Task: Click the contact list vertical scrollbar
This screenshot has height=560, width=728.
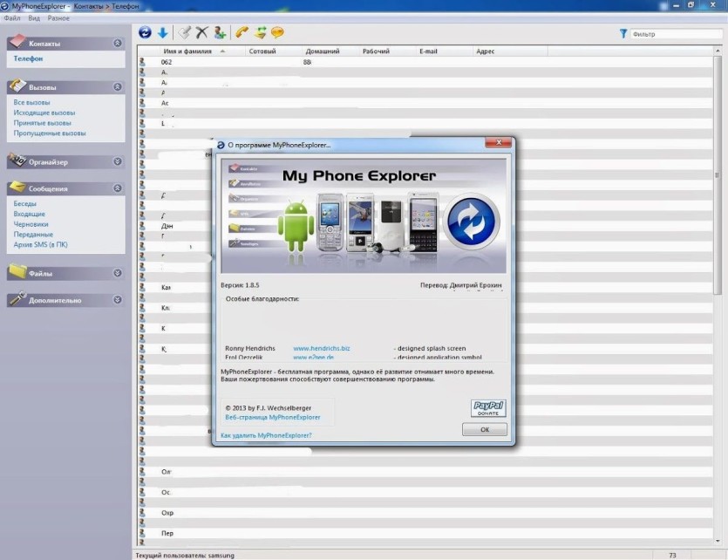Action: pyautogui.click(x=718, y=297)
